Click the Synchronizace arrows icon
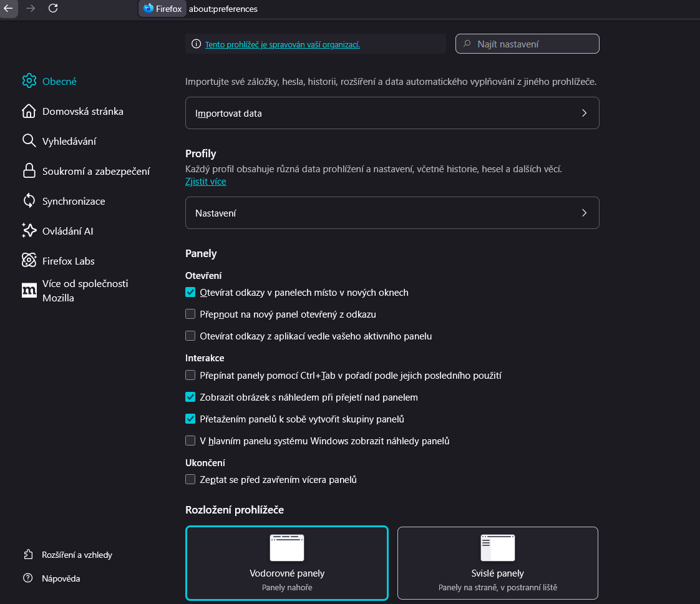The height and width of the screenshot is (604, 700). pyautogui.click(x=29, y=200)
